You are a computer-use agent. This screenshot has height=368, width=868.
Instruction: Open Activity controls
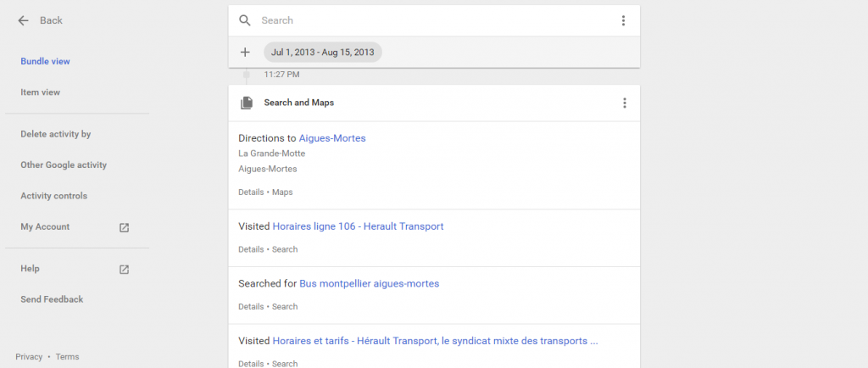(53, 196)
